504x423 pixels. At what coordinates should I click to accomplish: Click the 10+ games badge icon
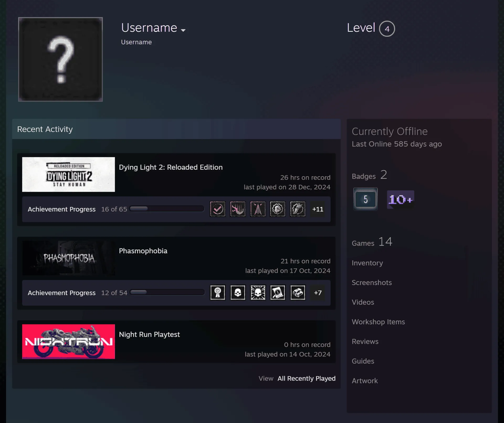tap(401, 200)
